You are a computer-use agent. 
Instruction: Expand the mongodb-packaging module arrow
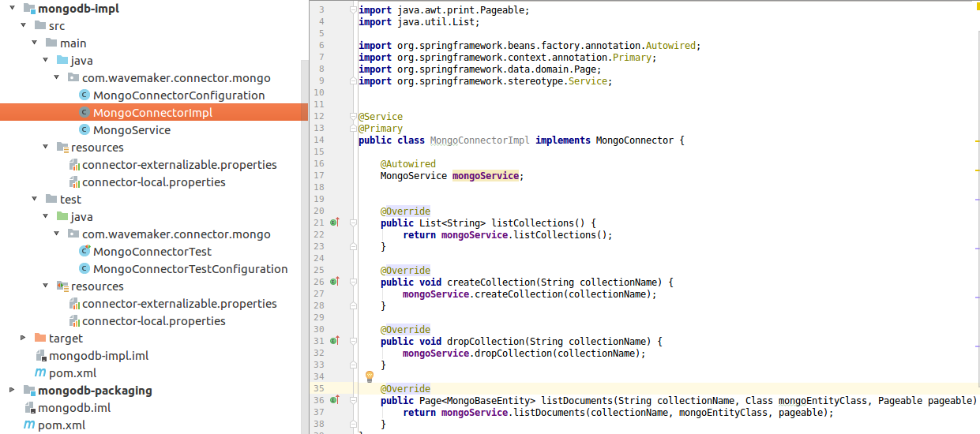click(12, 391)
